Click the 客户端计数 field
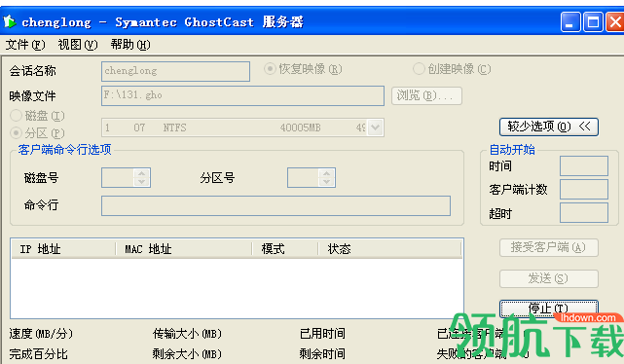Screen dimensions: 624x364 (x=584, y=190)
